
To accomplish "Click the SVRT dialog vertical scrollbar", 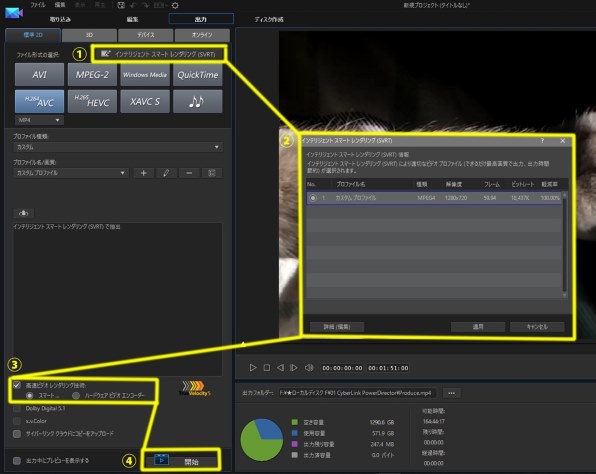I will tap(564, 245).
